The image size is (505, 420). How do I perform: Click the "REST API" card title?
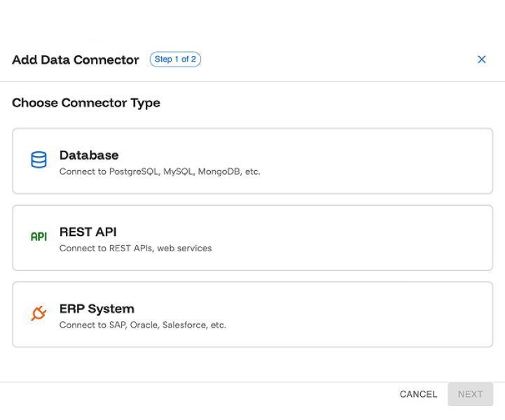click(88, 232)
